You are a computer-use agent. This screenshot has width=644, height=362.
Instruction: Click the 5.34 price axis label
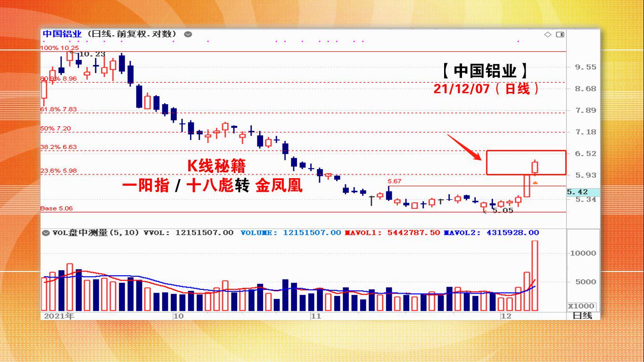586,200
